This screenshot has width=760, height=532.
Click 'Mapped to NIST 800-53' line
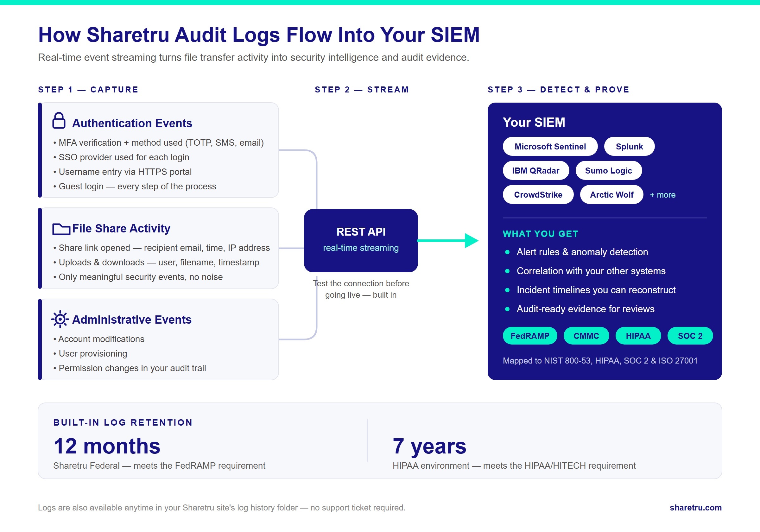tap(600, 360)
